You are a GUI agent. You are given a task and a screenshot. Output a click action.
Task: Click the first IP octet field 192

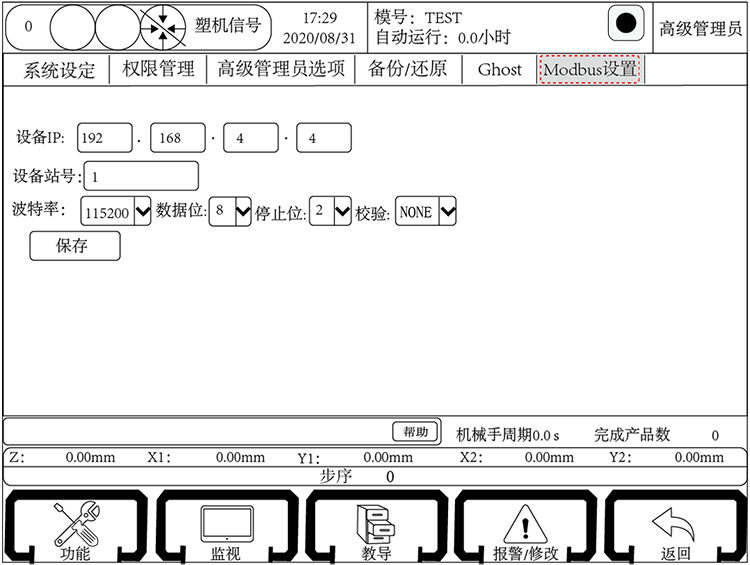[105, 138]
